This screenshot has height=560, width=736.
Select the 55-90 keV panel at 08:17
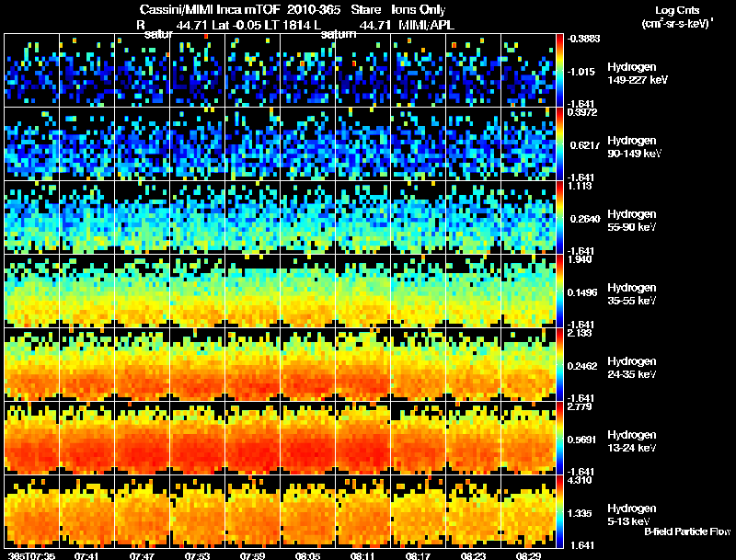click(419, 217)
